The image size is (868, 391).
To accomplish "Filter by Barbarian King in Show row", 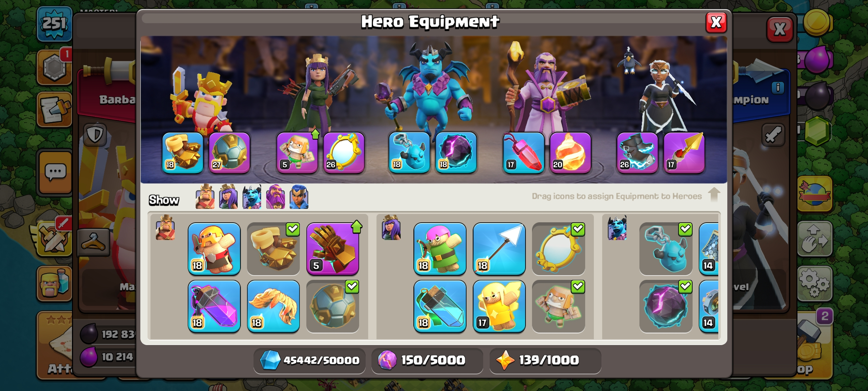I will tap(205, 197).
